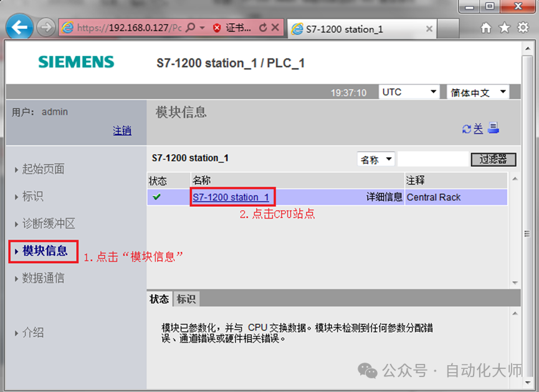Click the green check status icon
Image resolution: width=539 pixels, height=392 pixels.
[157, 197]
